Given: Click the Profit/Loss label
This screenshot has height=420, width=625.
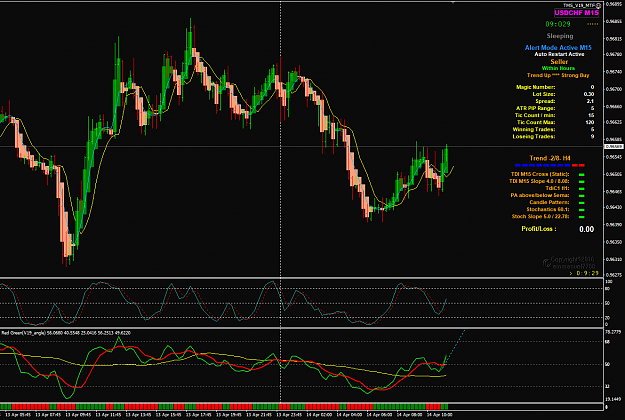Looking at the screenshot, I should pos(539,229).
